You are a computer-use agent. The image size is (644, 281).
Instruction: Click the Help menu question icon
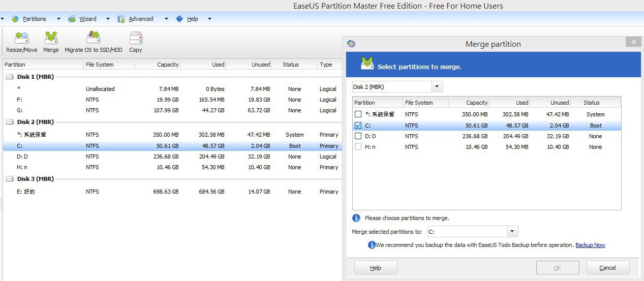[x=179, y=19]
